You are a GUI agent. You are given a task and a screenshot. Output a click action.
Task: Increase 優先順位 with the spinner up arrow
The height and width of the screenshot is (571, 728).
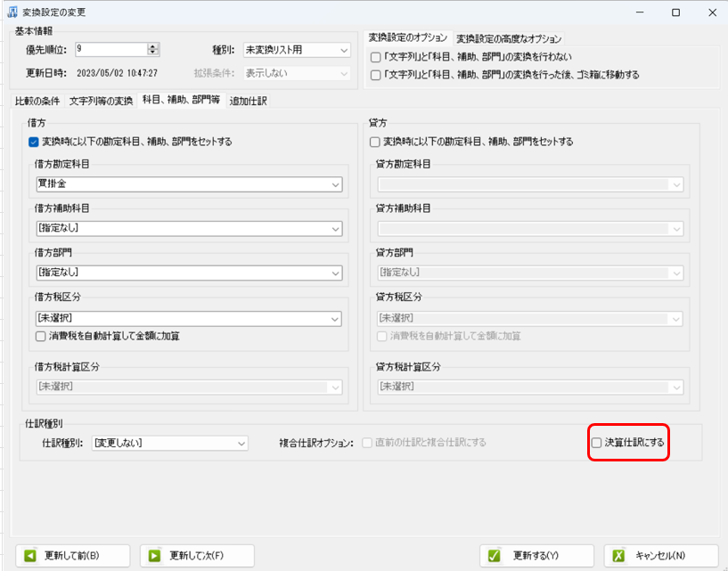pos(152,46)
